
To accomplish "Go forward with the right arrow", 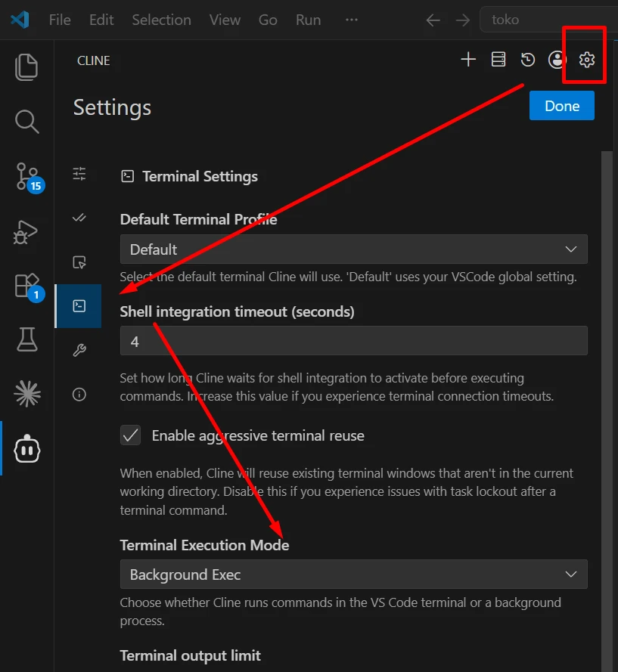I will point(462,20).
